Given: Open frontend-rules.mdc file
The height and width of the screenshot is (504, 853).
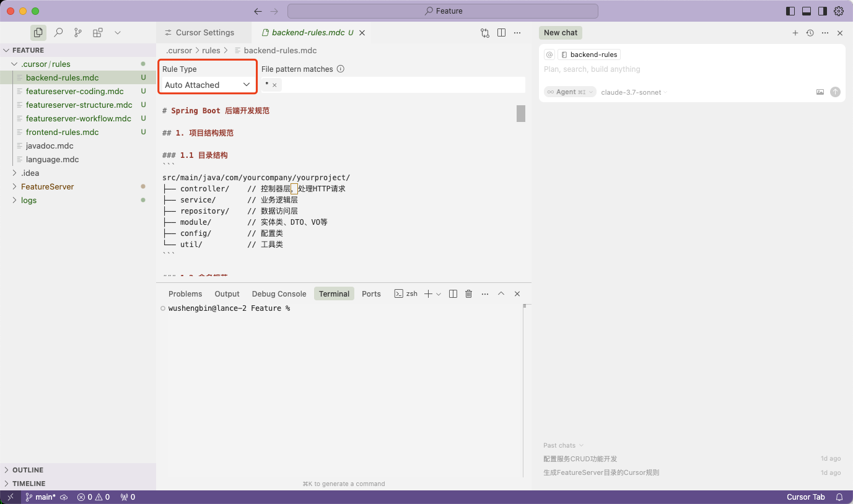Looking at the screenshot, I should point(78,132).
